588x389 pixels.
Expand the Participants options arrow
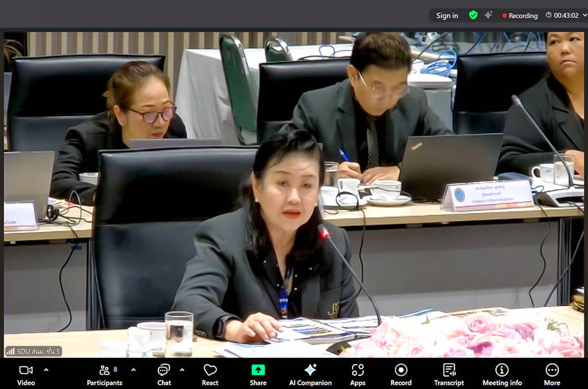134,370
